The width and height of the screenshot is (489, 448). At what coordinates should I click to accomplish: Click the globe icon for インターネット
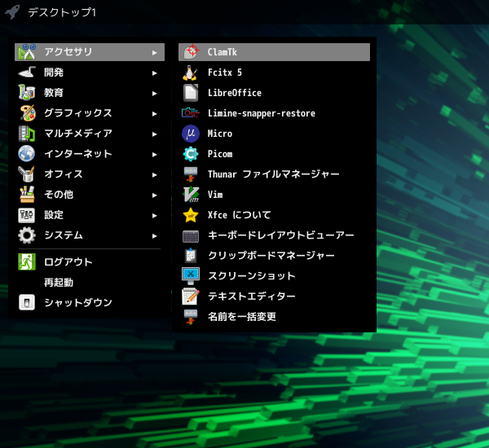tap(27, 154)
